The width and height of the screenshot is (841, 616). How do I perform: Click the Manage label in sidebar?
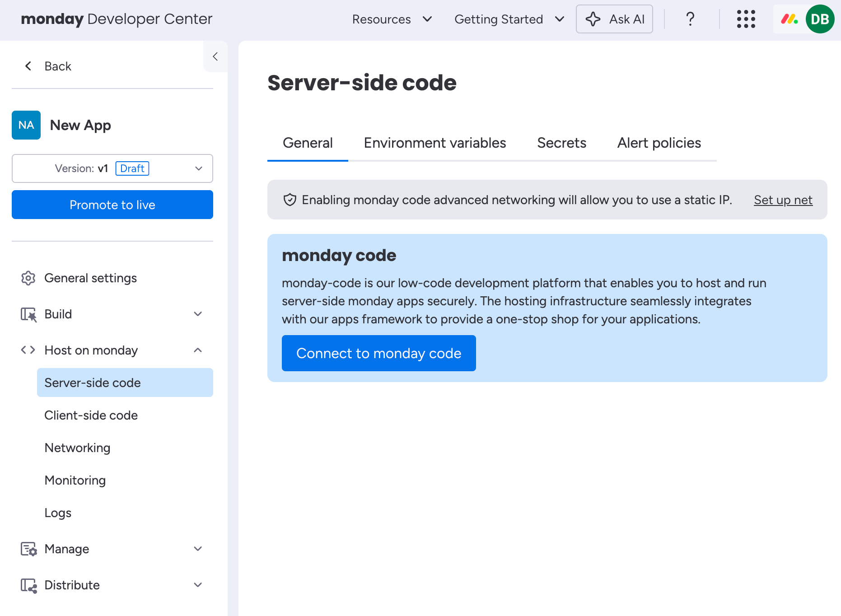click(x=67, y=549)
